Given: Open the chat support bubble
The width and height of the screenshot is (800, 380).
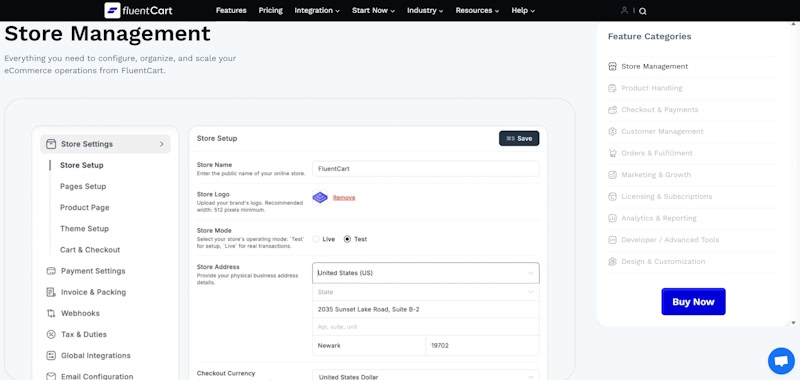Looking at the screenshot, I should [x=781, y=361].
